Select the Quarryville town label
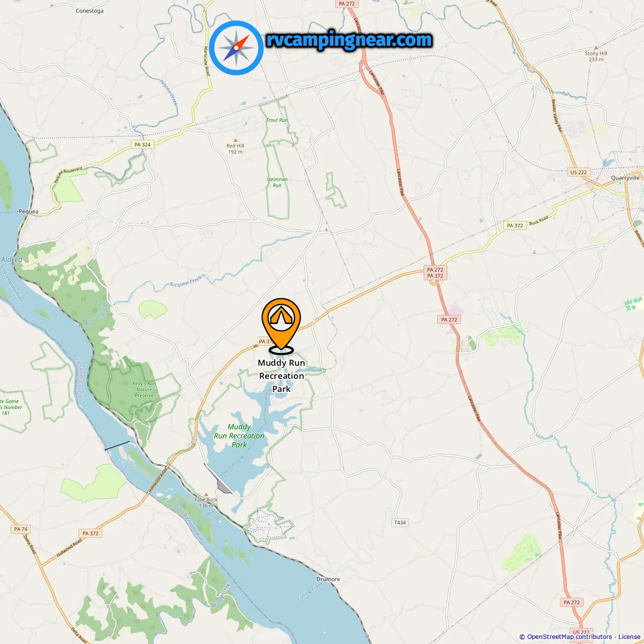The width and height of the screenshot is (644, 644). coord(625,178)
